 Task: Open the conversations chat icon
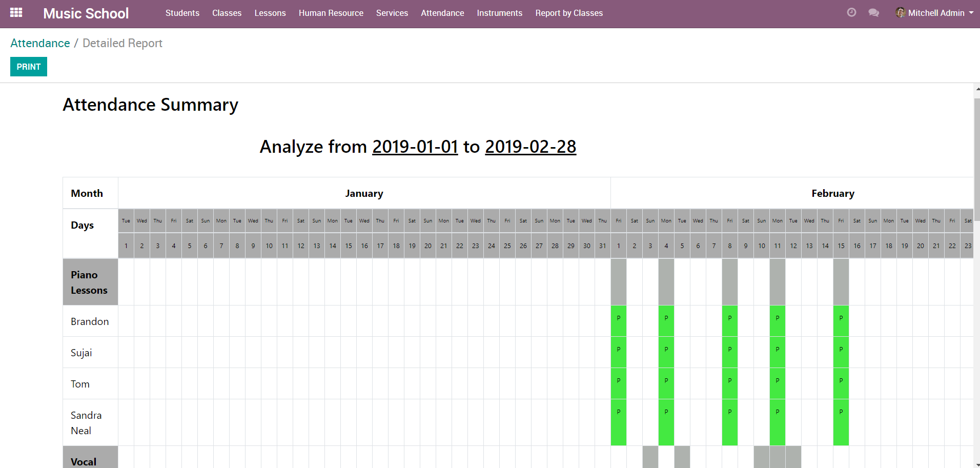tap(874, 13)
